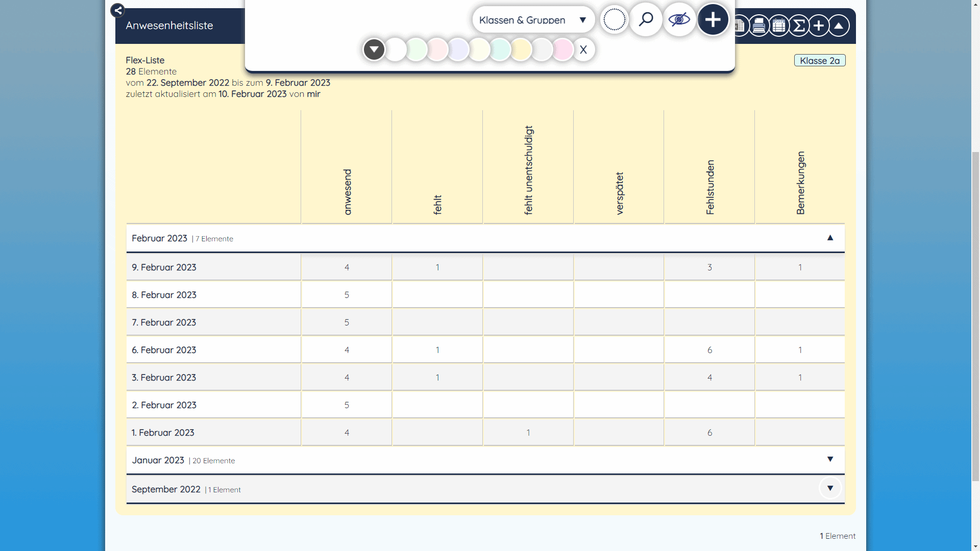This screenshot has width=980, height=551.
Task: Expand the Januar 2023 group
Action: point(830,459)
